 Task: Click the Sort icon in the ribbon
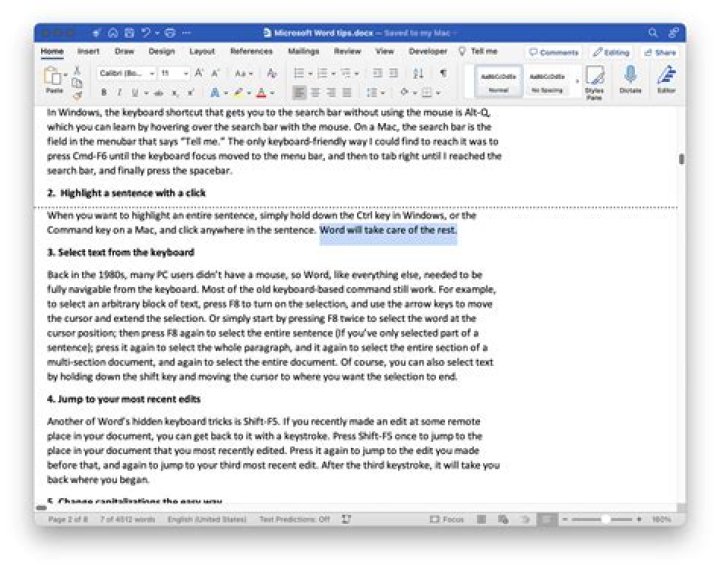[x=418, y=73]
